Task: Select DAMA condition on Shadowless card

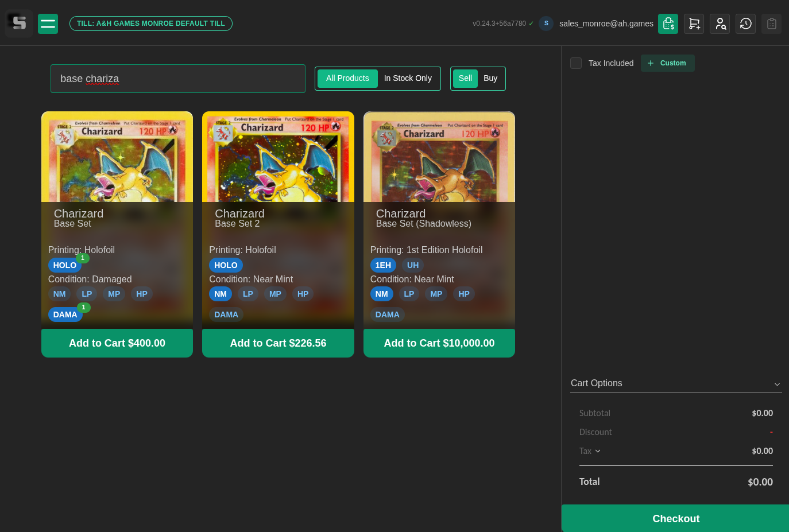Action: point(388,314)
